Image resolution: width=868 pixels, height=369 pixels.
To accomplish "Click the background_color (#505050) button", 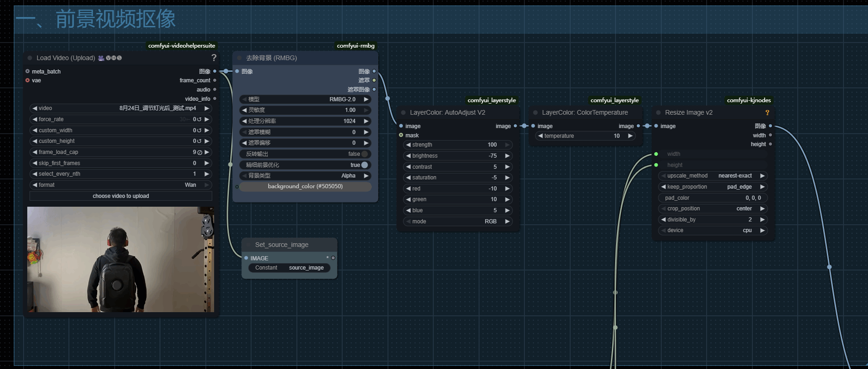I will click(305, 186).
